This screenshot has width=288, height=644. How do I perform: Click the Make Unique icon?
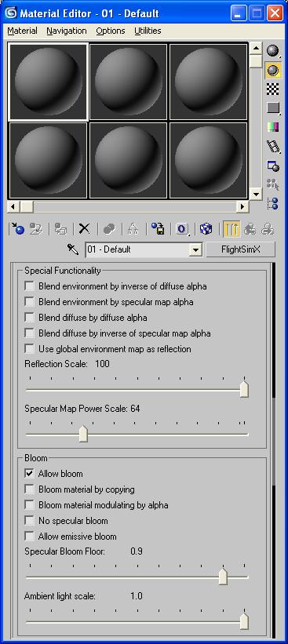pyautogui.click(x=133, y=229)
